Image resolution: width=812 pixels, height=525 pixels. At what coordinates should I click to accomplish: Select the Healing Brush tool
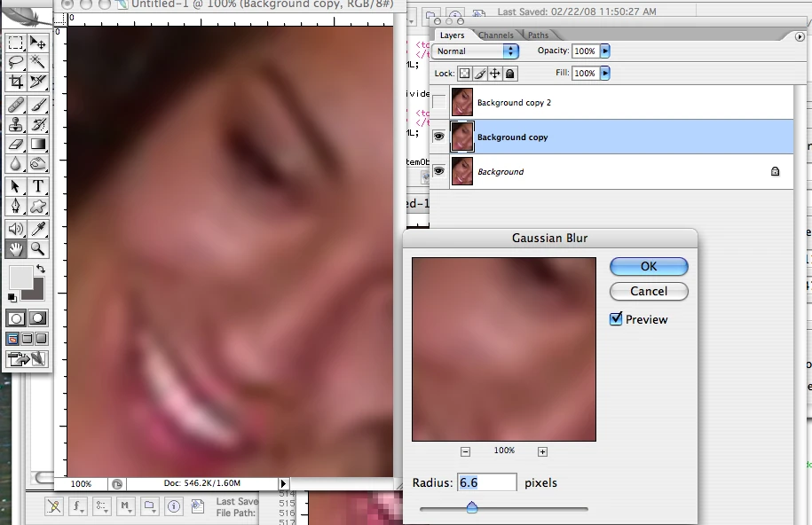click(16, 106)
